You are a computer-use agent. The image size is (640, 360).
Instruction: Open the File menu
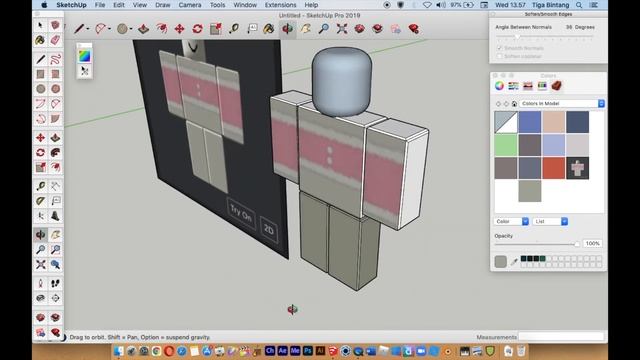[100, 5]
